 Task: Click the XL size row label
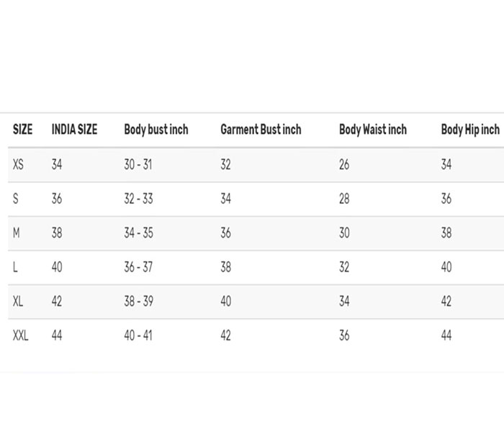click(18, 301)
